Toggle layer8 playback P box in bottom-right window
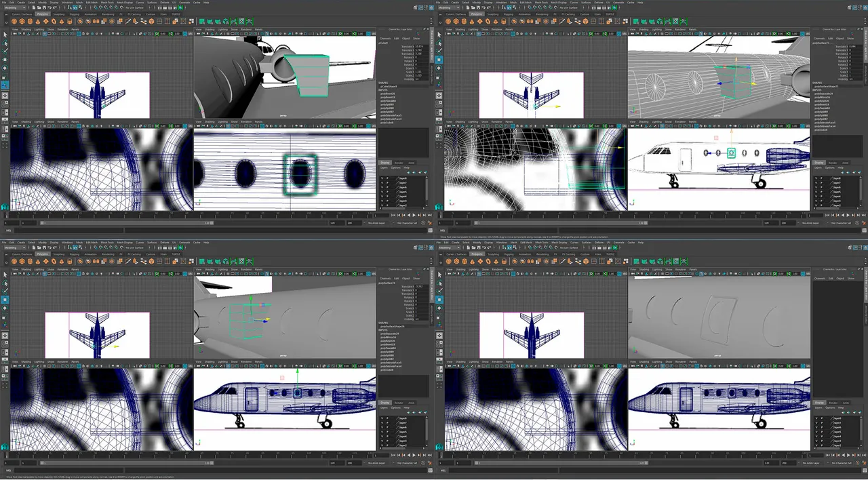Image resolution: width=868 pixels, height=480 pixels. (823, 418)
